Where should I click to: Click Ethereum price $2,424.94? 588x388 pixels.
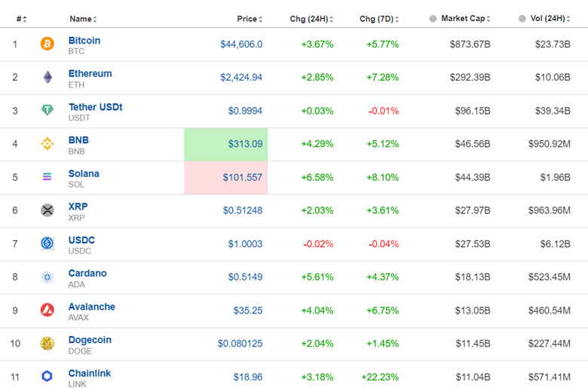coord(241,78)
